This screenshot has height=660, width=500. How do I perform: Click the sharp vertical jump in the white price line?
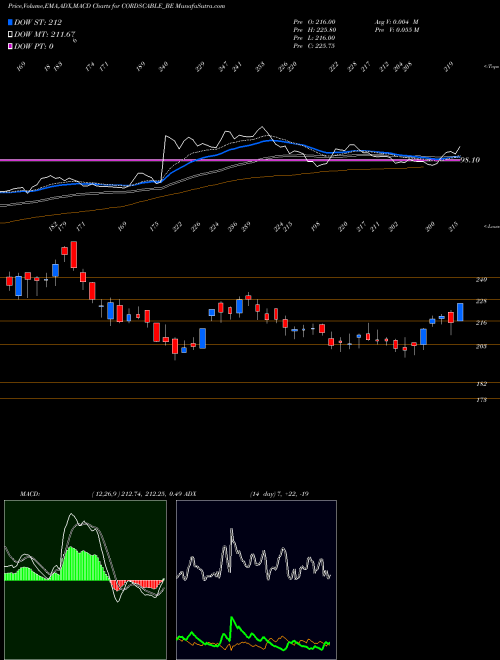point(163,158)
